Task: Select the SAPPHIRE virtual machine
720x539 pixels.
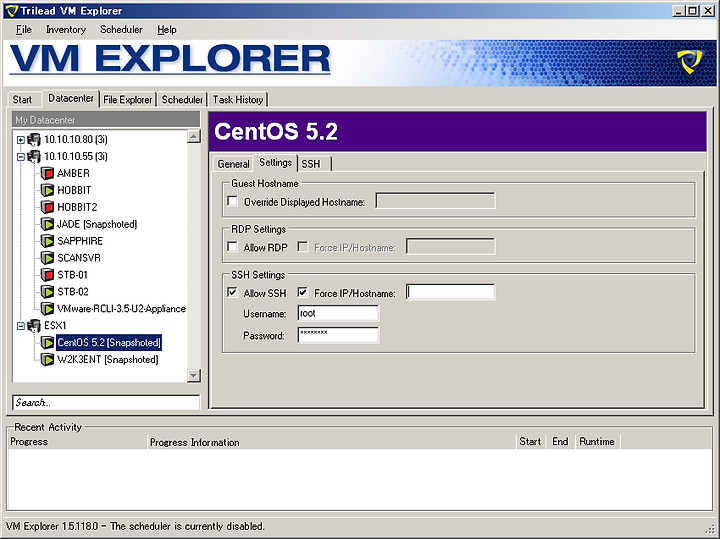Action: click(x=80, y=241)
